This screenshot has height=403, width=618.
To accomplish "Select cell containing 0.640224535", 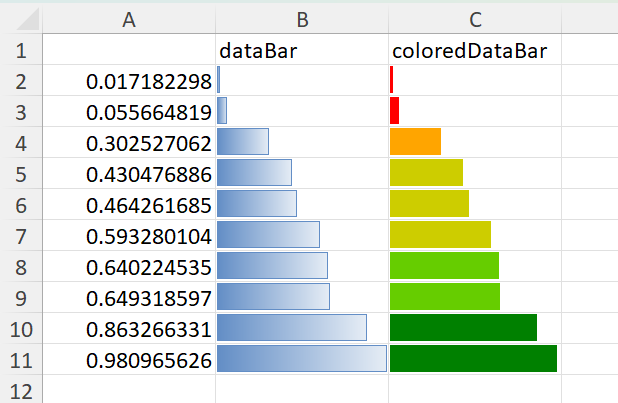I will (129, 266).
